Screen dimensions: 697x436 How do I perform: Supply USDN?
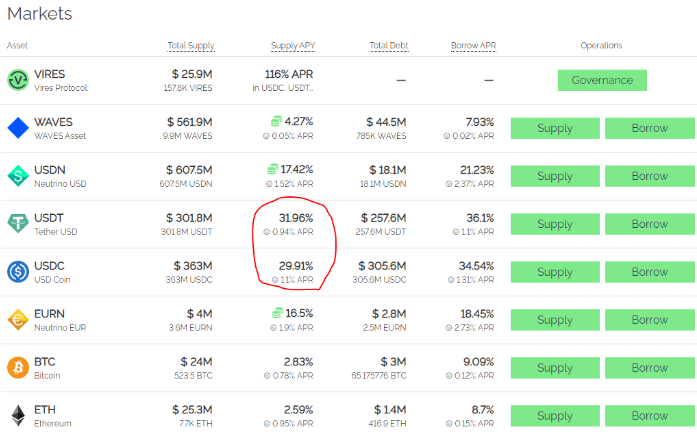point(555,176)
